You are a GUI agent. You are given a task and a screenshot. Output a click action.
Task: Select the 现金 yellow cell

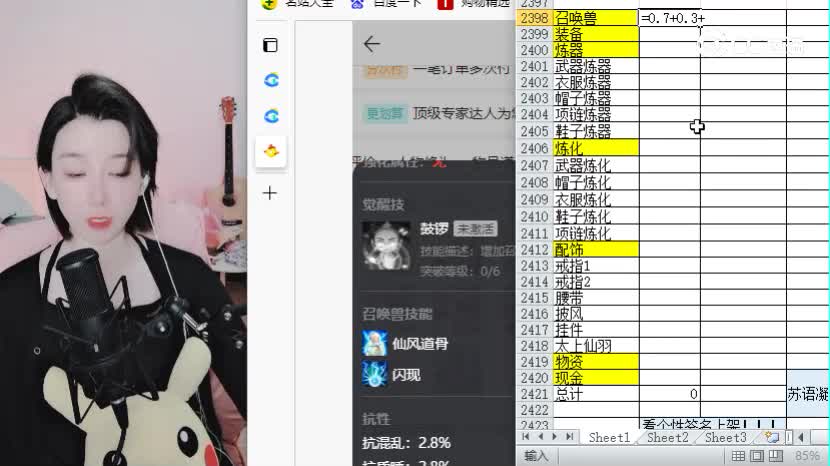596,378
